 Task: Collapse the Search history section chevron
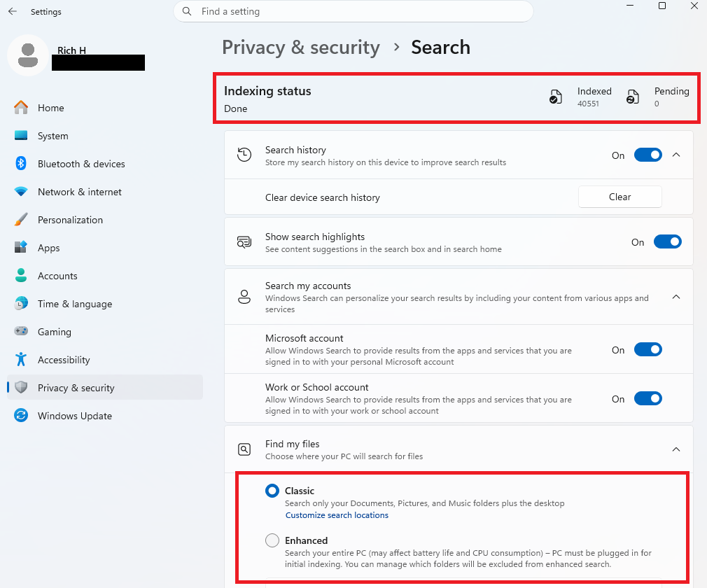pos(676,155)
